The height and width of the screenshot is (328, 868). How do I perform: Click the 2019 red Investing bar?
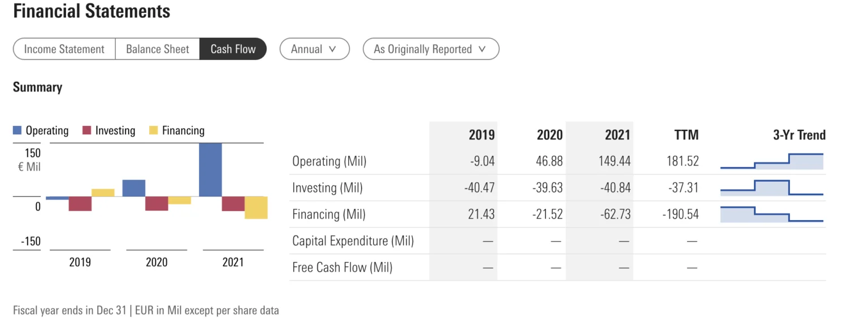(80, 204)
